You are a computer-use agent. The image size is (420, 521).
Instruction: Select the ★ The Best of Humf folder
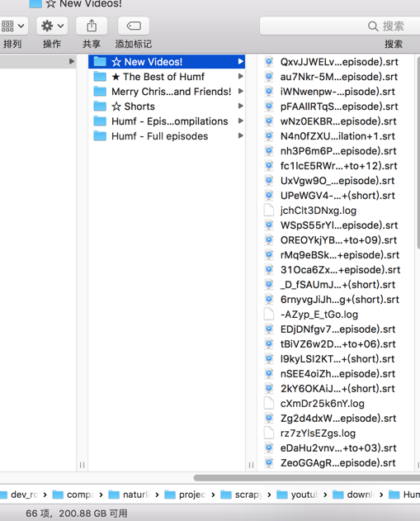click(x=167, y=77)
